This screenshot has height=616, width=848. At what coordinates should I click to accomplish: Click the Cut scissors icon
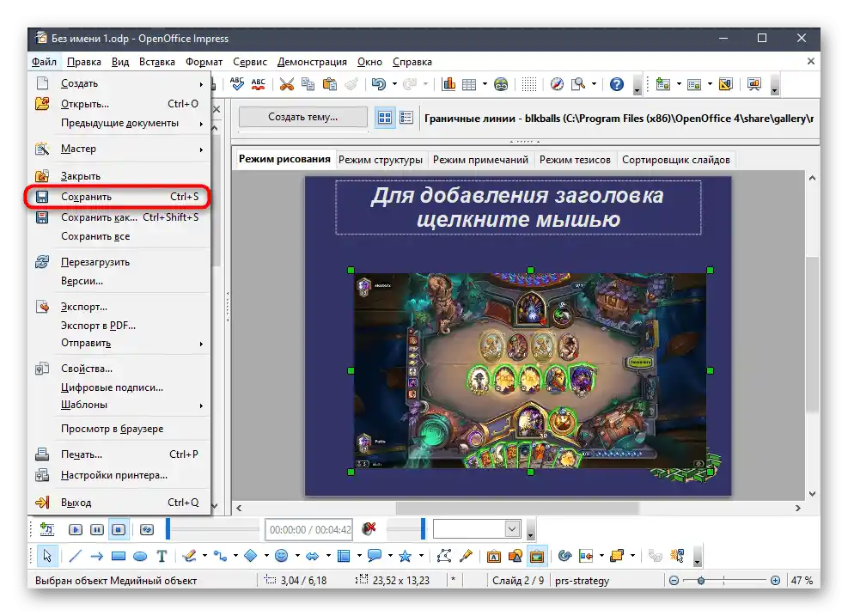(287, 84)
